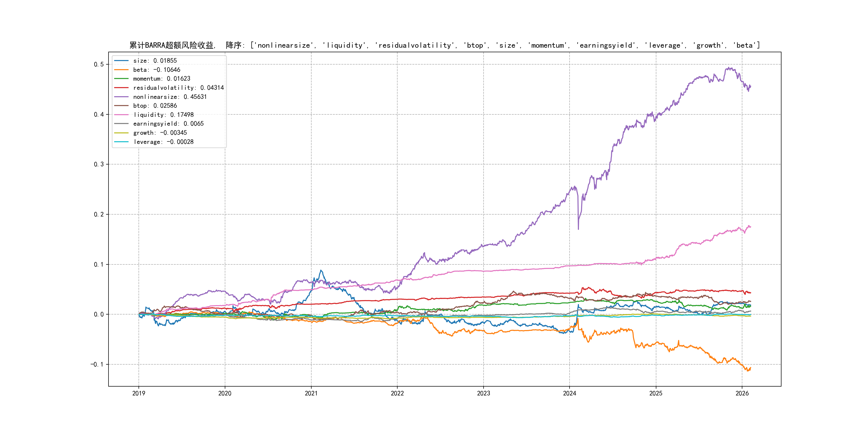Select the 'btop: 0.02586' legend label

coord(155,106)
